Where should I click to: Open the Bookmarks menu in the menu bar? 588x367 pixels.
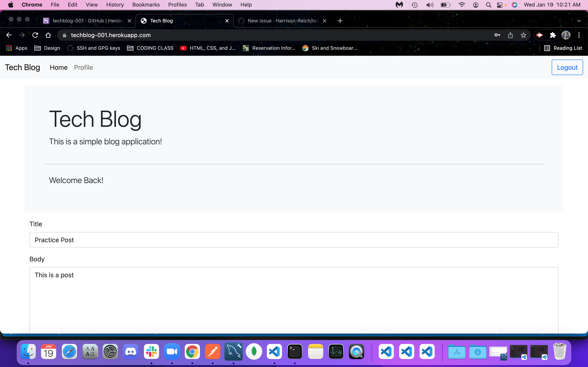[x=146, y=5]
